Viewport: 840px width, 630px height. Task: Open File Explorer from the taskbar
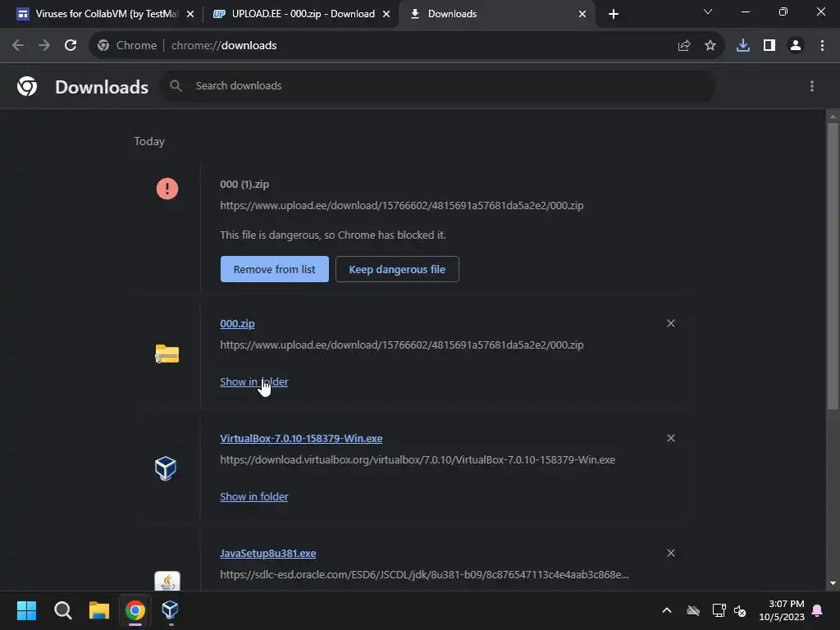99,610
